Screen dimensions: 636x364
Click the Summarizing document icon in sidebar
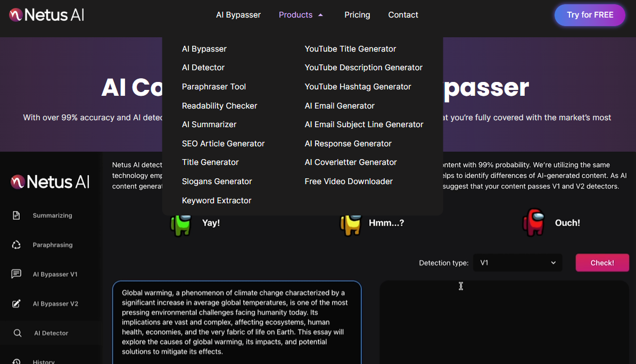click(16, 216)
